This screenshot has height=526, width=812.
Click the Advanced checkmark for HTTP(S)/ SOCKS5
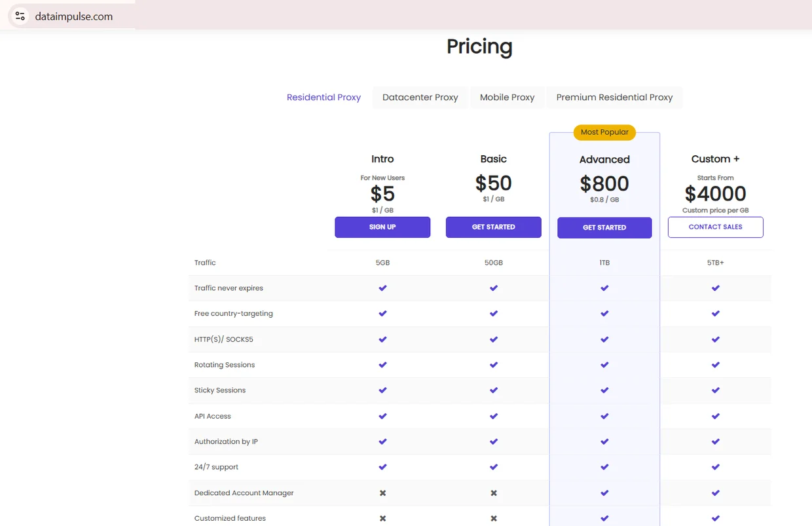(x=604, y=339)
